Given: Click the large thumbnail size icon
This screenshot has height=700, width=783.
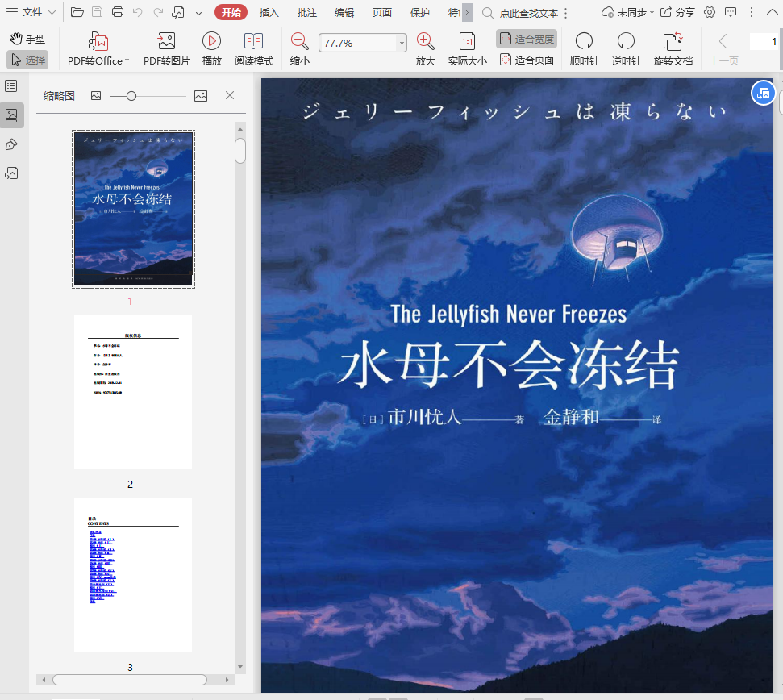Looking at the screenshot, I should pyautogui.click(x=201, y=96).
